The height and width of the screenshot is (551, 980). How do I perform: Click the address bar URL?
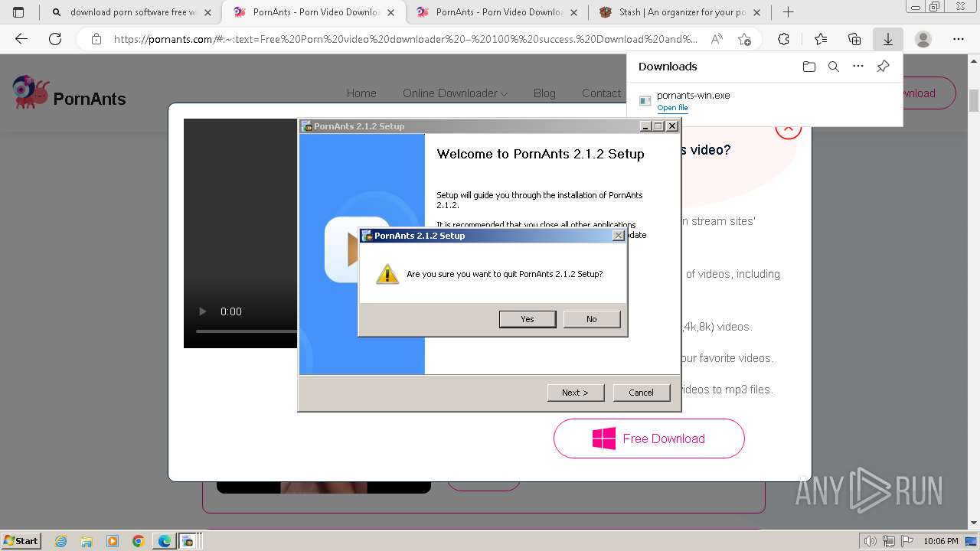tap(406, 39)
